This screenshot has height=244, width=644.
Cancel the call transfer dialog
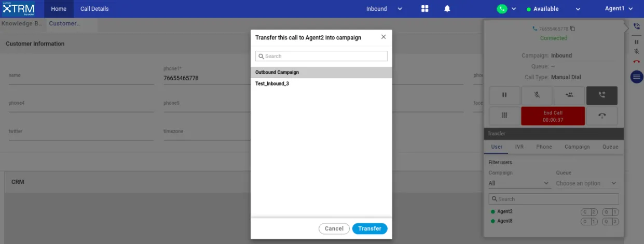334,228
